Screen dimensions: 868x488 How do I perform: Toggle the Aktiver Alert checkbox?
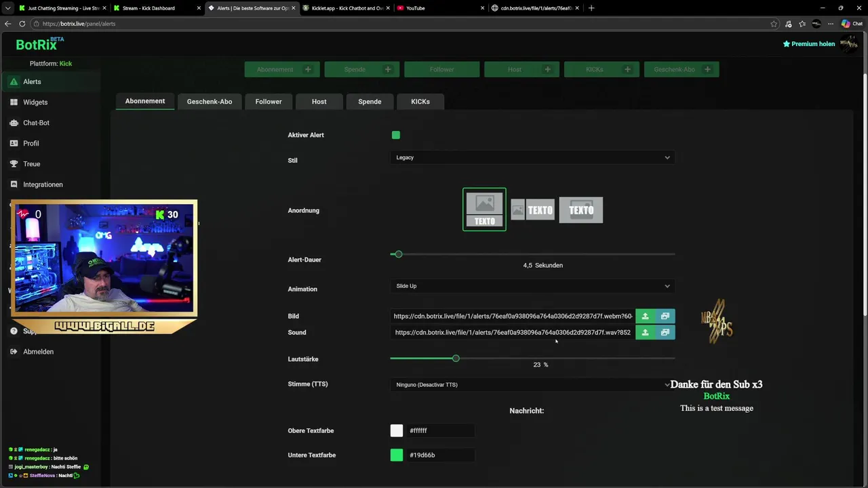click(396, 135)
